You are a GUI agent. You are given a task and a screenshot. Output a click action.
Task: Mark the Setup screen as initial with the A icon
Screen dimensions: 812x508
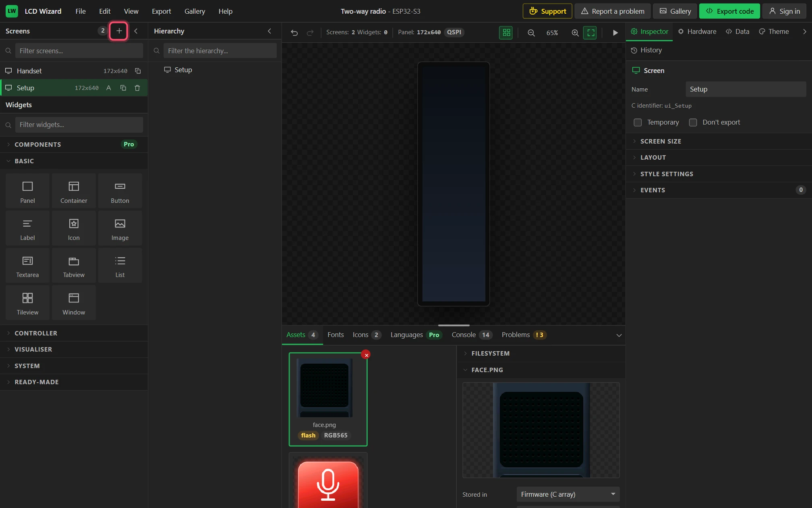click(x=108, y=88)
